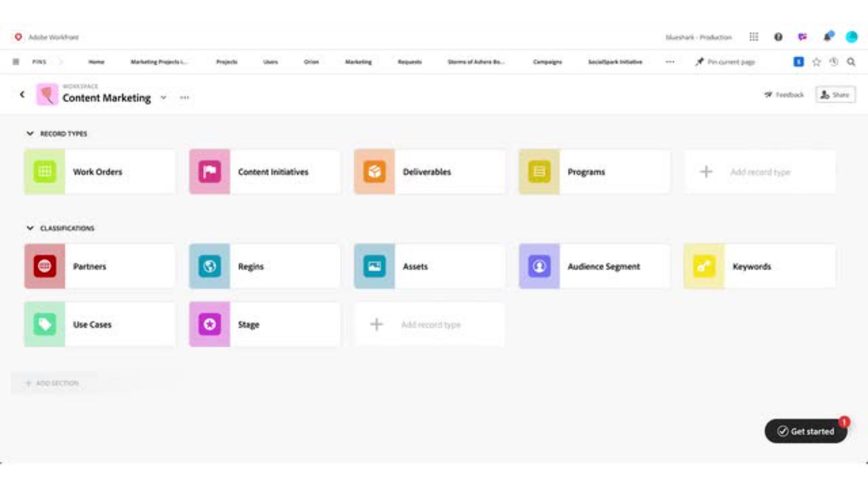Click Add record type under Record Types
The height and width of the screenshot is (488, 868).
click(759, 172)
